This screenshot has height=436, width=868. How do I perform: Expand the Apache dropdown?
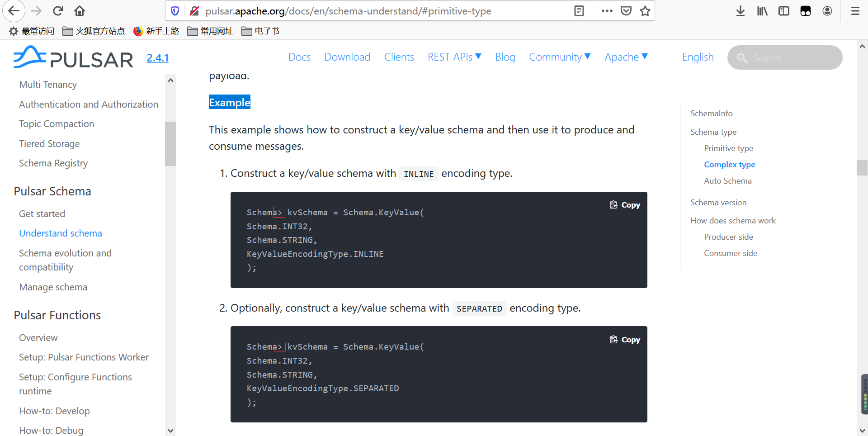pyautogui.click(x=626, y=57)
